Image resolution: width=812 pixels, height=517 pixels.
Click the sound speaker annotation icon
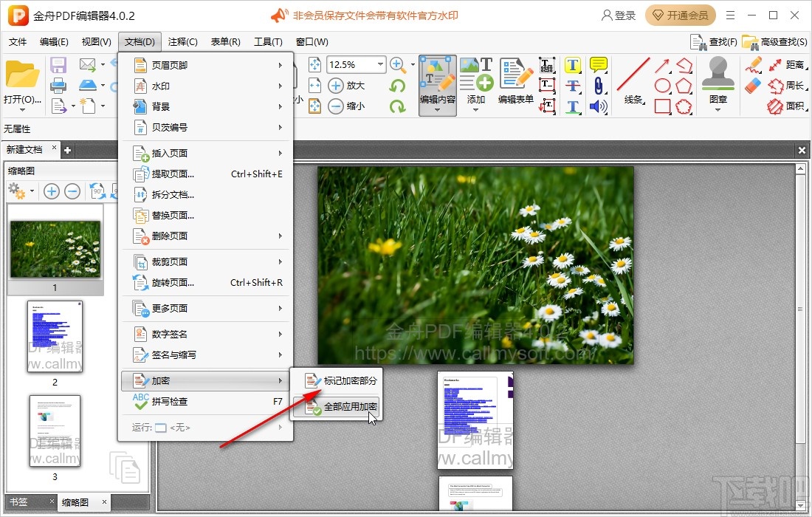point(598,106)
